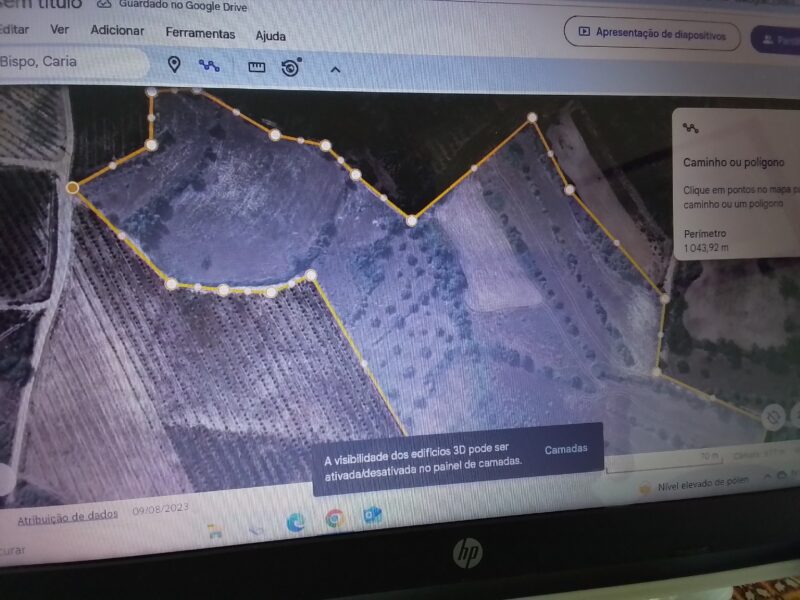Open the Ferramentas menu
The height and width of the screenshot is (600, 800).
[200, 33]
